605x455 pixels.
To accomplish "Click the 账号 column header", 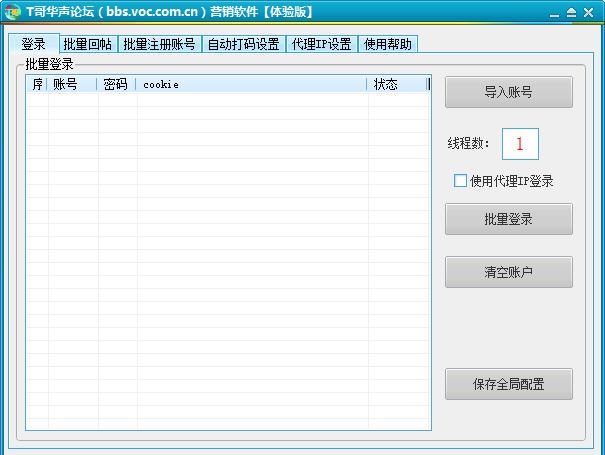I will tap(72, 84).
